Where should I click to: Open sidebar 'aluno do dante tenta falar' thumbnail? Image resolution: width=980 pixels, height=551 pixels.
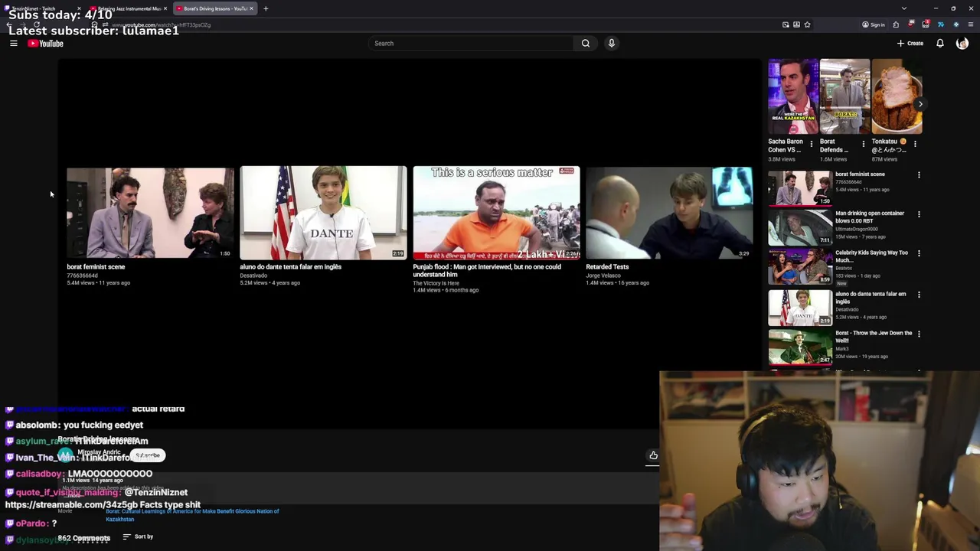point(800,308)
